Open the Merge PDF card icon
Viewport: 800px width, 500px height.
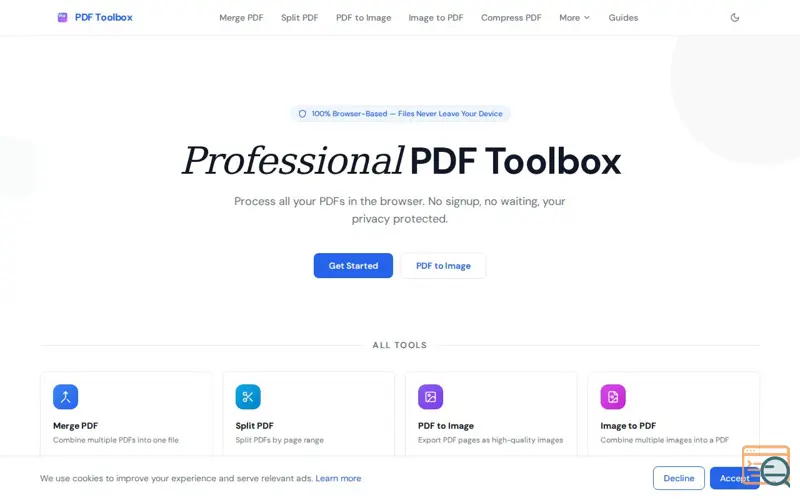coord(65,397)
